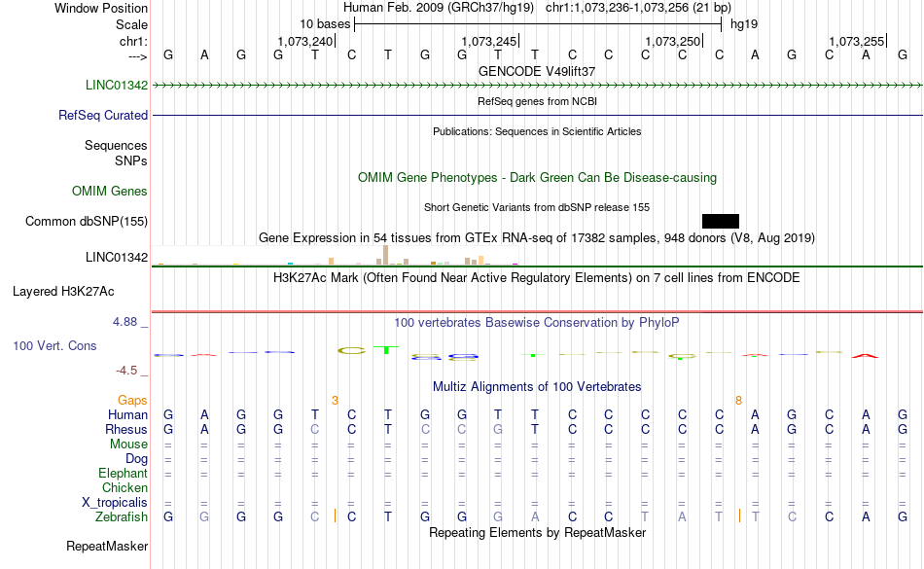
Task: Click the Zebrafish species label
Action: 122,516
